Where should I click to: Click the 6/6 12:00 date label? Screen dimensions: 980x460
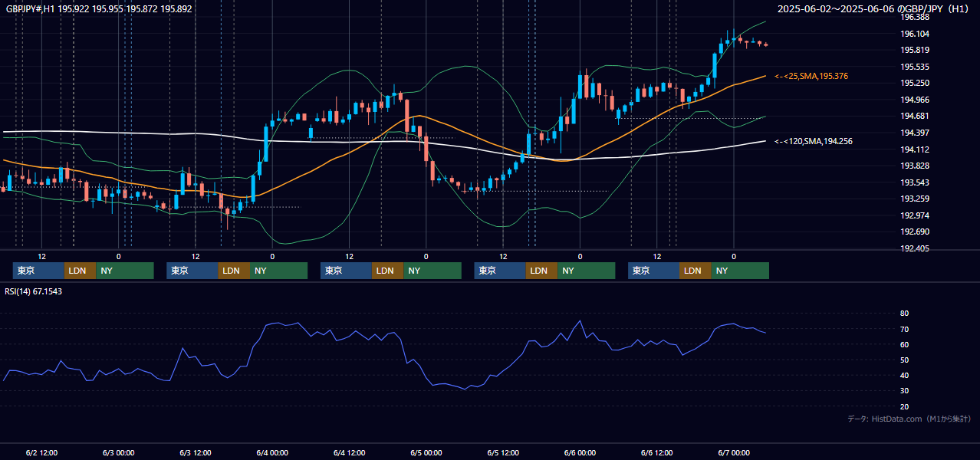(657, 453)
